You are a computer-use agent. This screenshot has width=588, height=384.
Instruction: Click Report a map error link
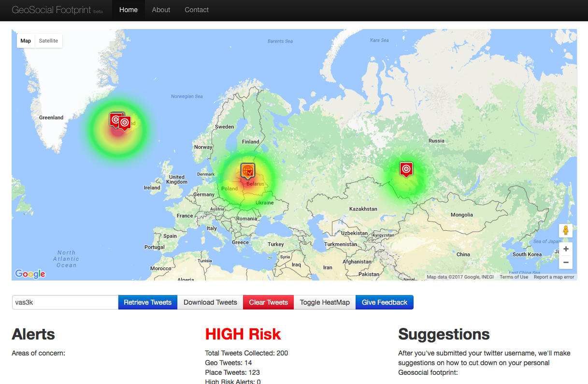click(554, 277)
